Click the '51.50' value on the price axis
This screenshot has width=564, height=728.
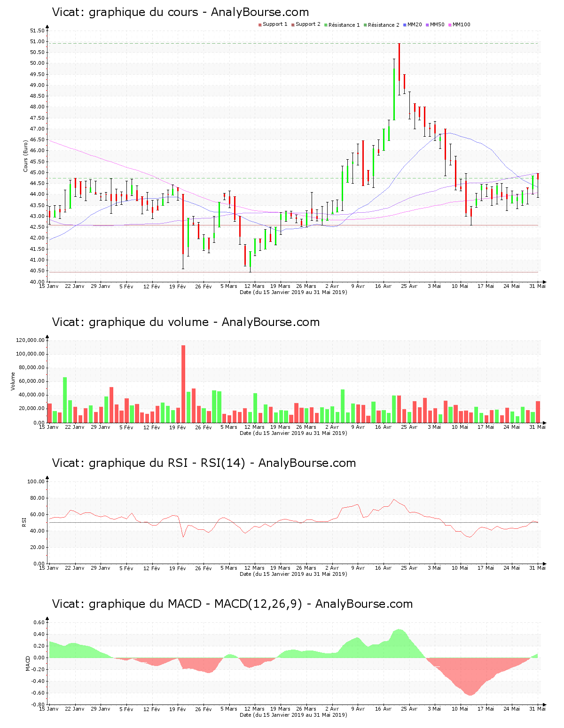pyautogui.click(x=37, y=31)
